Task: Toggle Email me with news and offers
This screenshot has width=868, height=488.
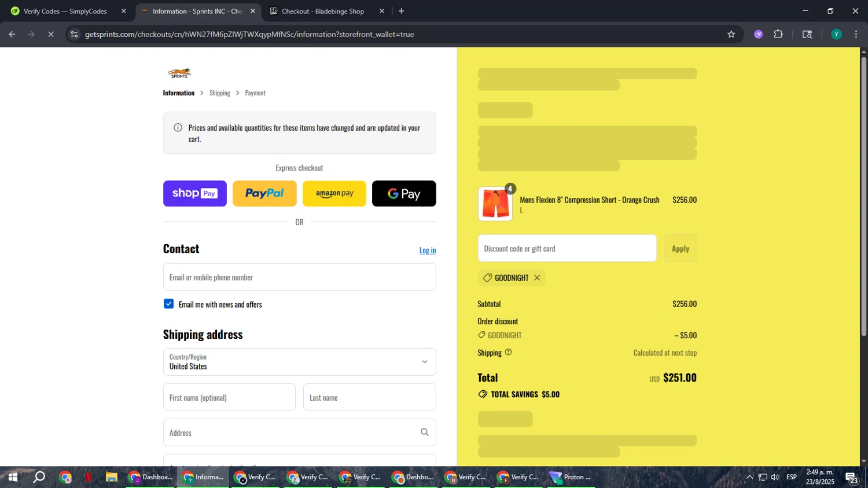Action: 169,304
